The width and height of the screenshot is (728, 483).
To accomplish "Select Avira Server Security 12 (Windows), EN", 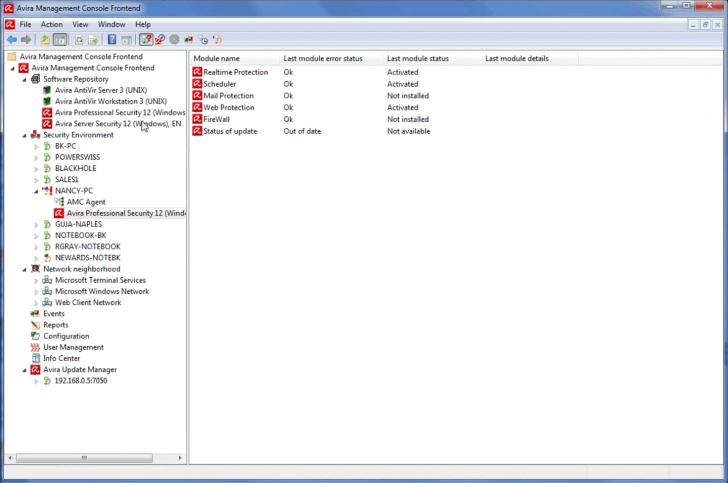I will coord(118,124).
